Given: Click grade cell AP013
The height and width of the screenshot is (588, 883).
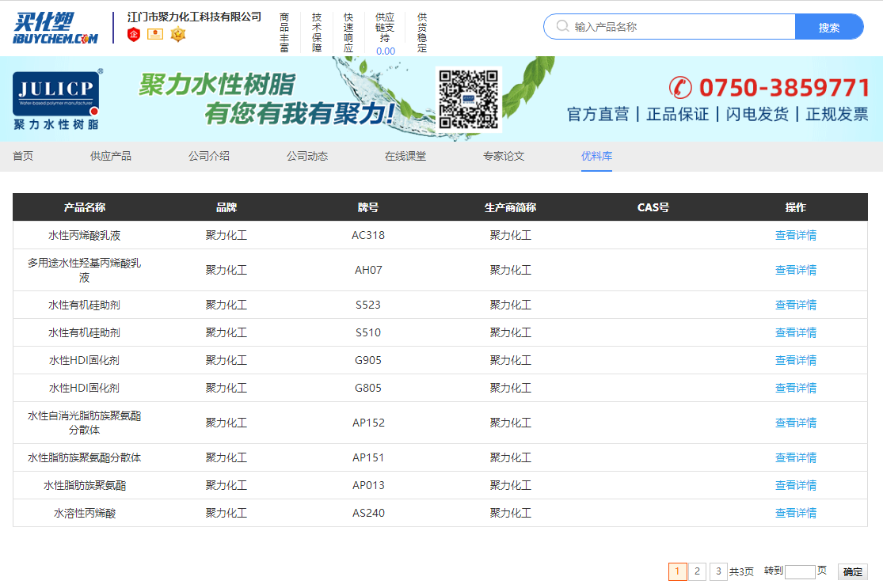Looking at the screenshot, I should click(x=368, y=485).
